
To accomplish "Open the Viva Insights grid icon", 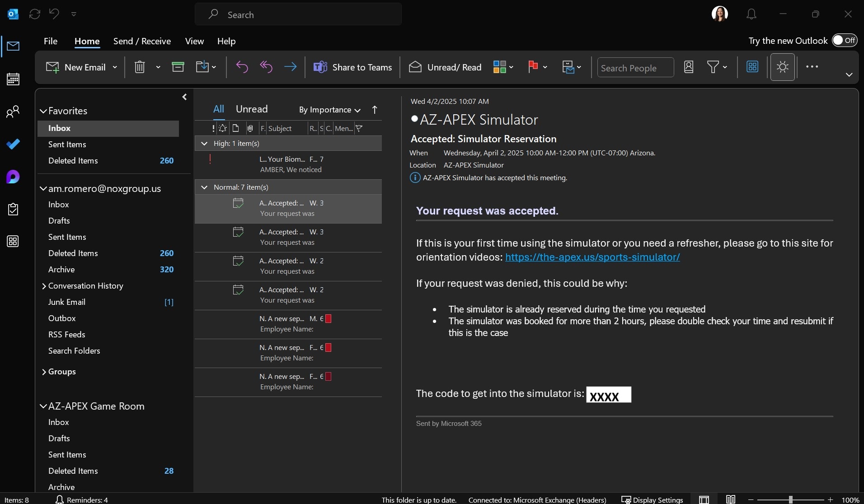I will tap(752, 67).
